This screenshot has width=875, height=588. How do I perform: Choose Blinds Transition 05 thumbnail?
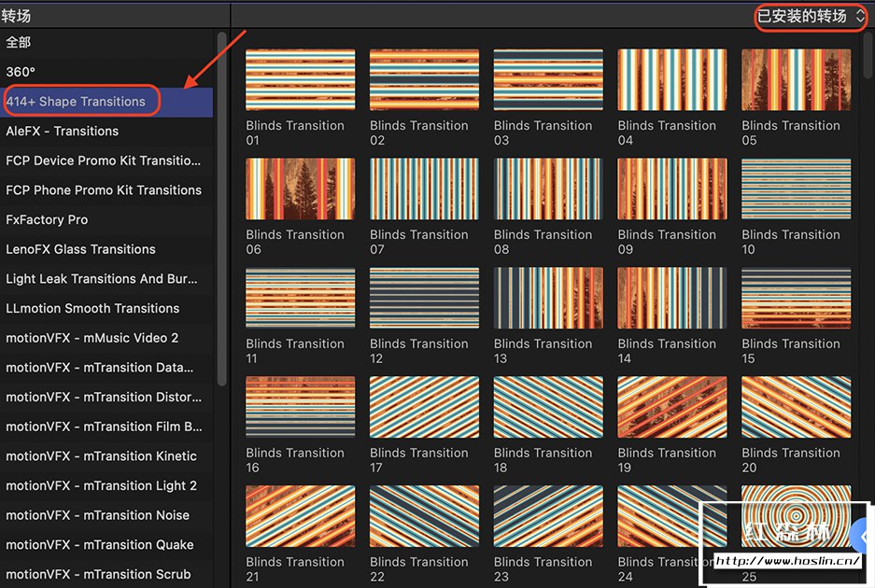click(796, 80)
